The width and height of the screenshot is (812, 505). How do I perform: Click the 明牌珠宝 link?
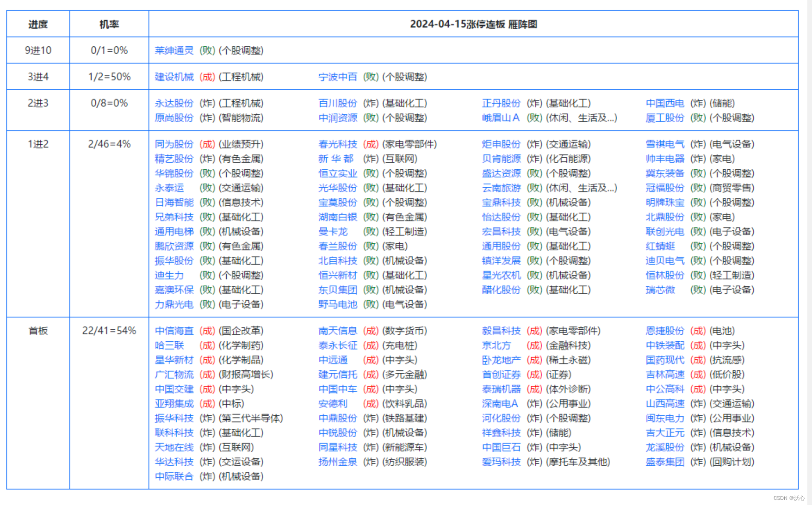pyautogui.click(x=665, y=203)
